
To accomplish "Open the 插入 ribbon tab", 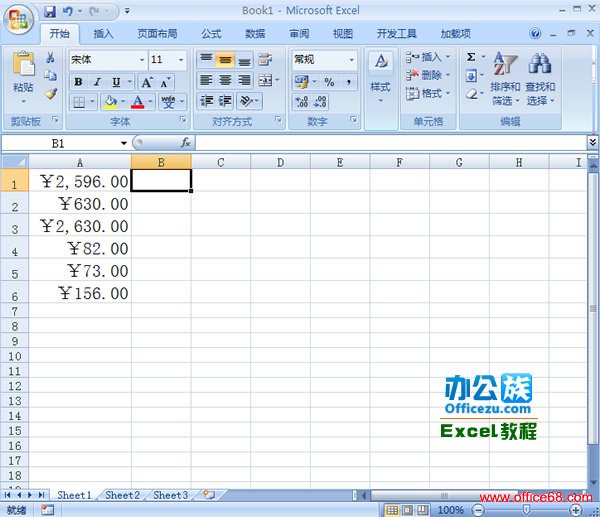I will tap(103, 34).
